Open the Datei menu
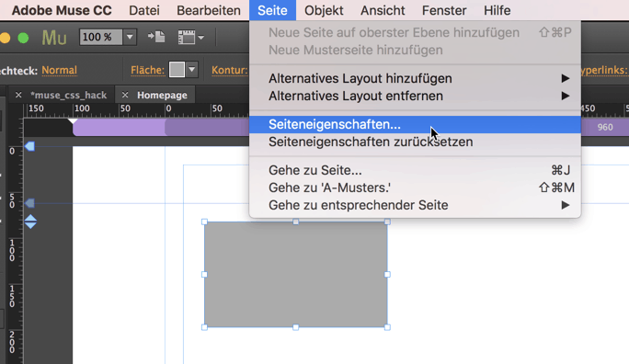This screenshot has height=364, width=629. point(144,10)
